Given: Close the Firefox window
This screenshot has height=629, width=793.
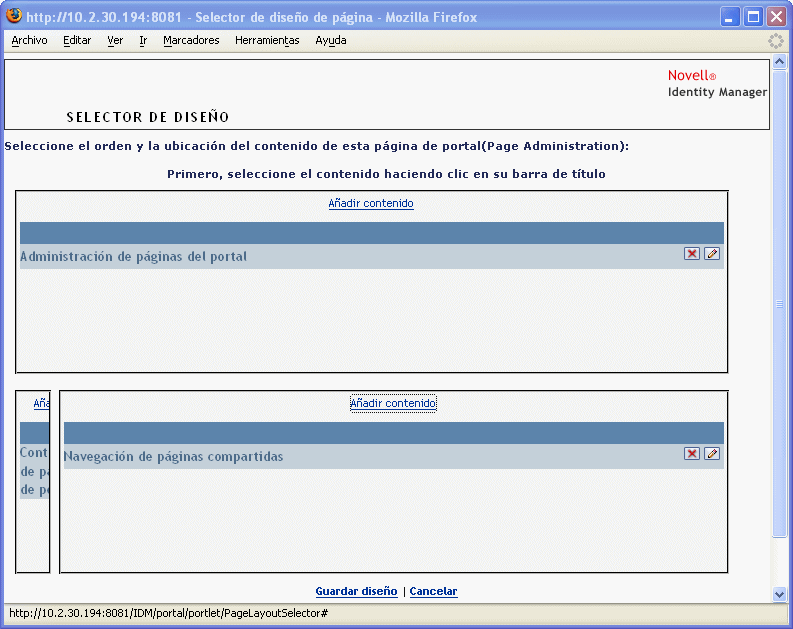Looking at the screenshot, I should 776,17.
